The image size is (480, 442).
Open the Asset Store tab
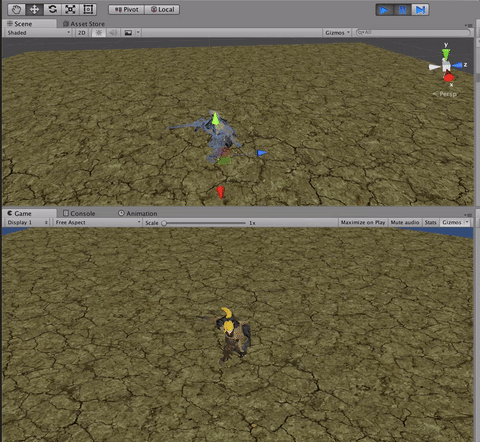[x=84, y=24]
